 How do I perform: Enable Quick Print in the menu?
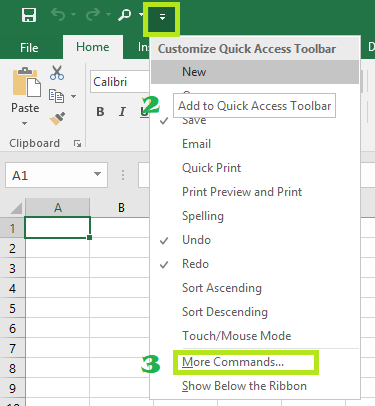coord(255,168)
